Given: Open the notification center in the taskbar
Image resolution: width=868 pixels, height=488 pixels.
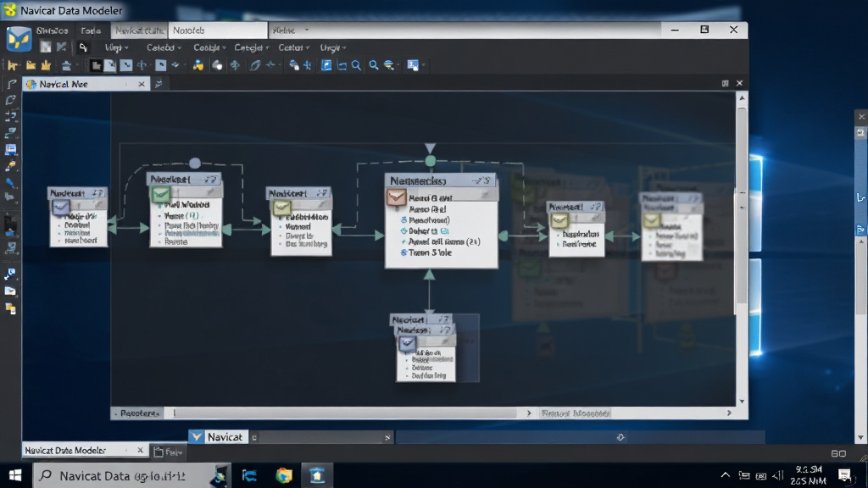Looking at the screenshot, I should click(845, 475).
